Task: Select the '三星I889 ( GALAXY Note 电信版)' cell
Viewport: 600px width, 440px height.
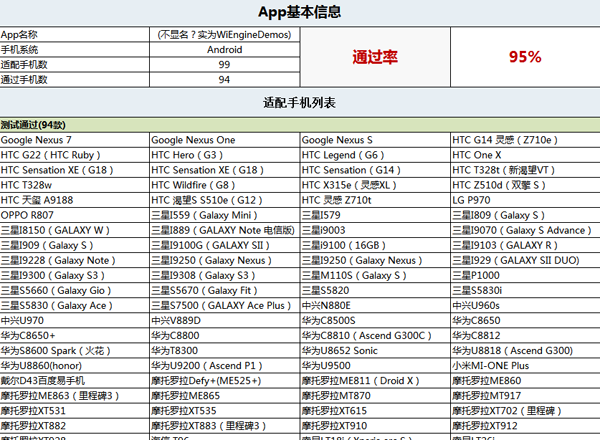Action: tap(224, 230)
